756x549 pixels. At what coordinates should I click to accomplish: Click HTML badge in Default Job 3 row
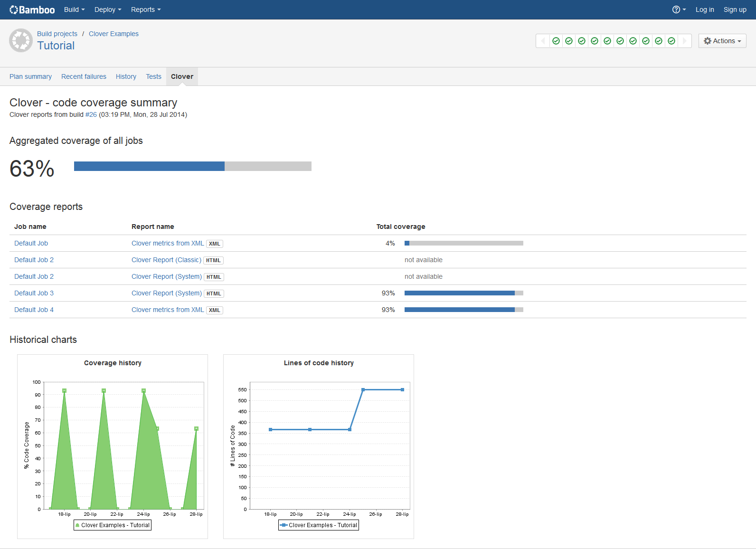tap(214, 293)
